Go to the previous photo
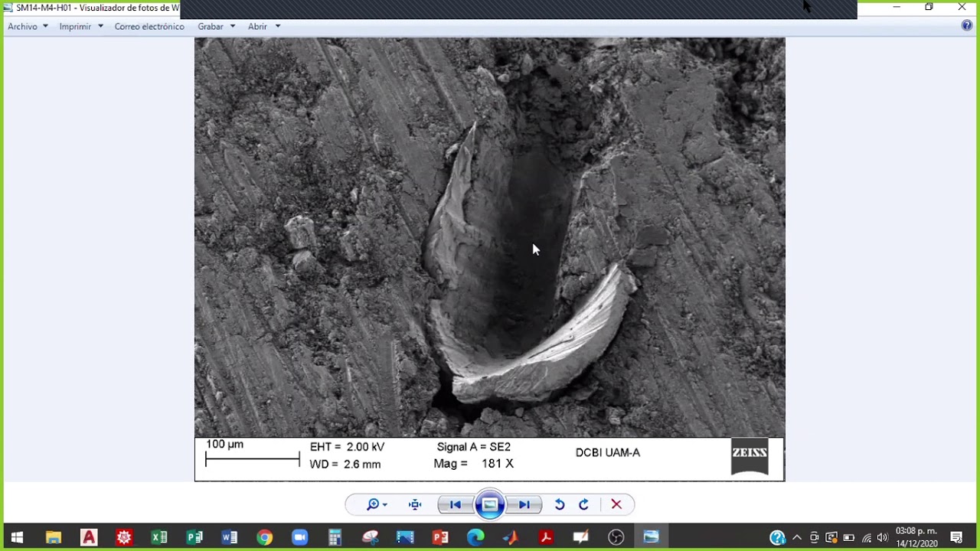The width and height of the screenshot is (980, 551). pyautogui.click(x=456, y=504)
